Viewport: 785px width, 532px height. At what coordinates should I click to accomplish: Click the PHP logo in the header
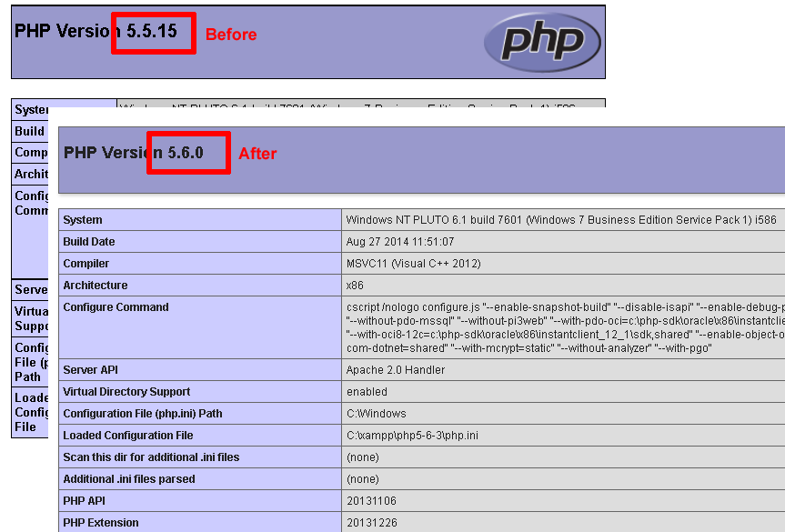542,41
